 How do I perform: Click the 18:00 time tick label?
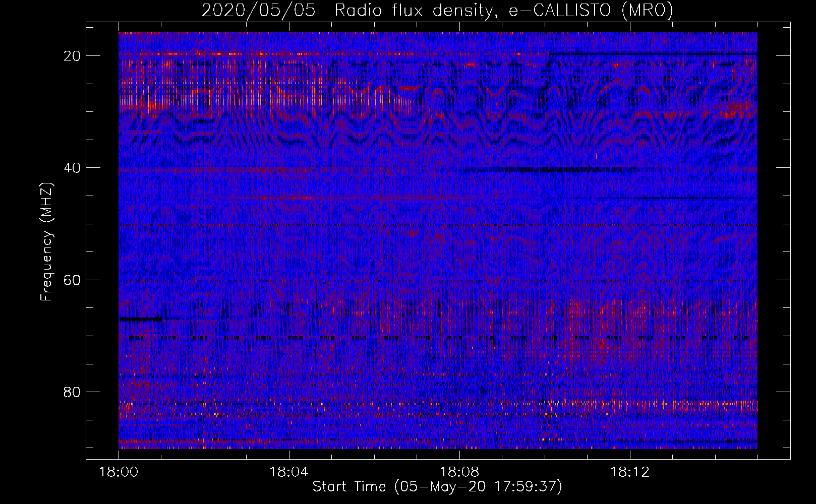point(119,472)
